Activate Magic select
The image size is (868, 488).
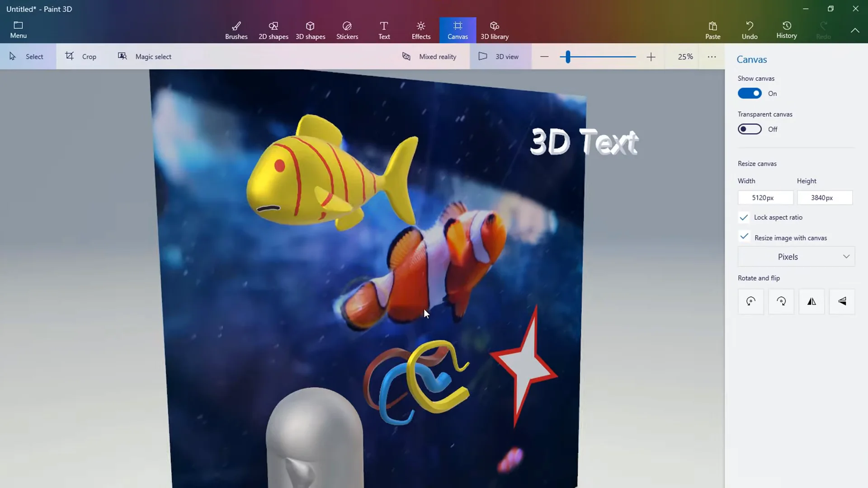coord(145,56)
